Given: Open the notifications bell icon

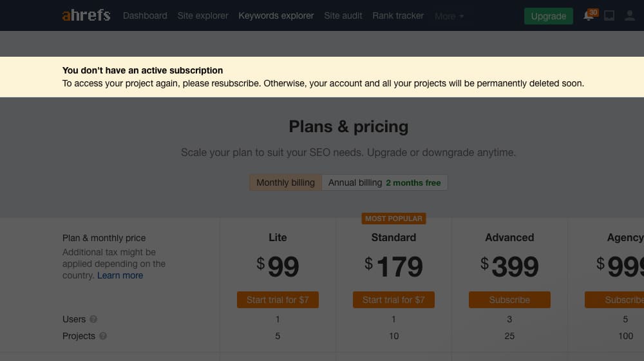Looking at the screenshot, I should pos(589,16).
